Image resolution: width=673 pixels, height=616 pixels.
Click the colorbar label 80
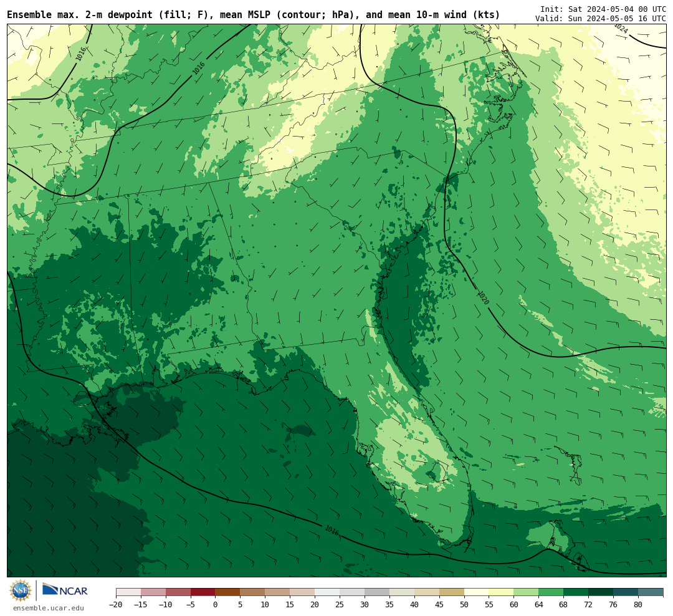639,605
